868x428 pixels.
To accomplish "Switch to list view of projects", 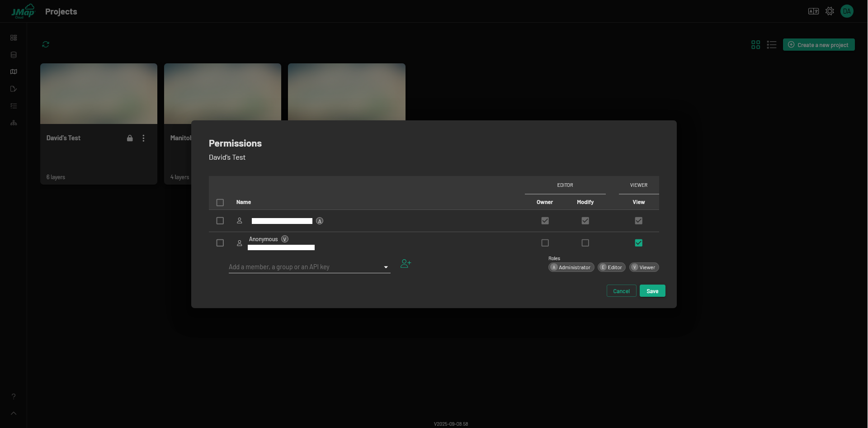I will 772,45.
